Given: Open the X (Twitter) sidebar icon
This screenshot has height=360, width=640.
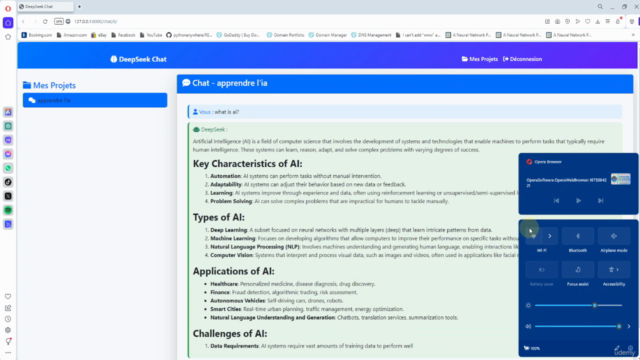Looking at the screenshot, I should click(8, 196).
